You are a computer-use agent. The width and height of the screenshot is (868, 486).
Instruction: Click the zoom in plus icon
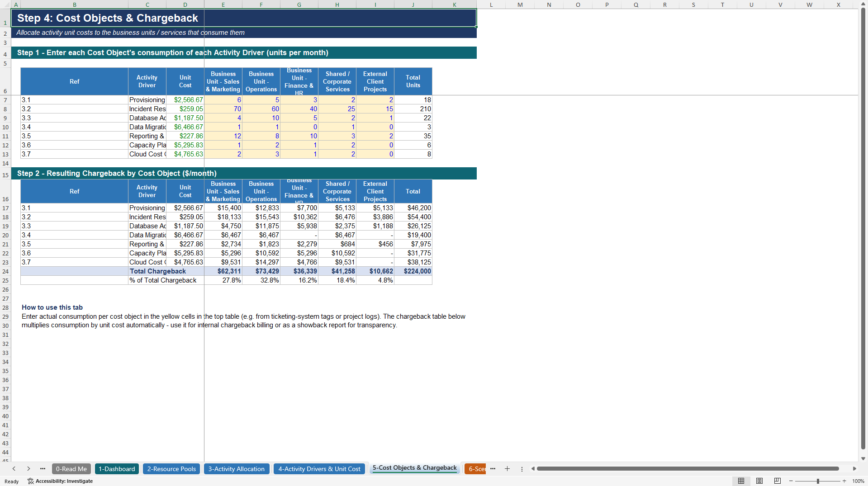click(x=844, y=481)
